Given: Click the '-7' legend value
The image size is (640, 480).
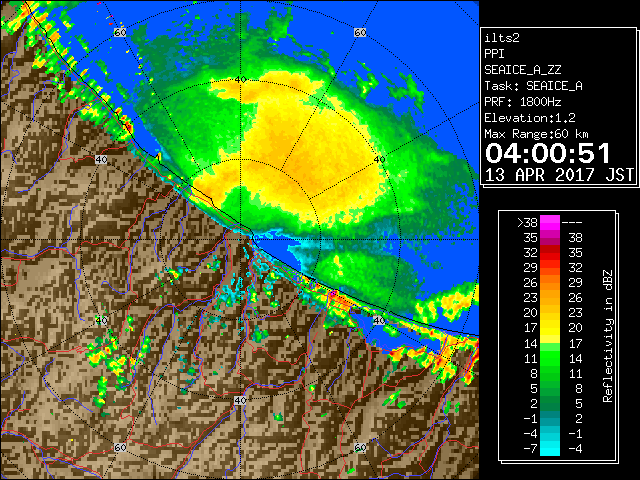Looking at the screenshot, I should (530, 449).
